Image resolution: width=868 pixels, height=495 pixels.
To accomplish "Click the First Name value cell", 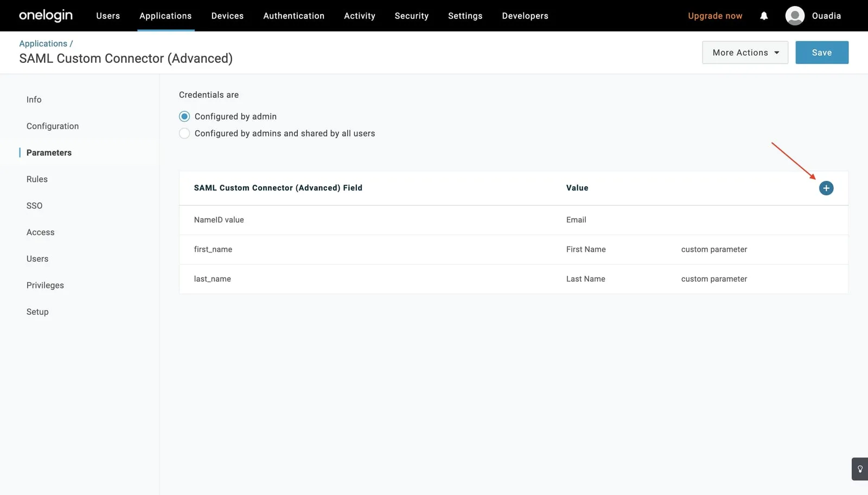I will pyautogui.click(x=586, y=250).
